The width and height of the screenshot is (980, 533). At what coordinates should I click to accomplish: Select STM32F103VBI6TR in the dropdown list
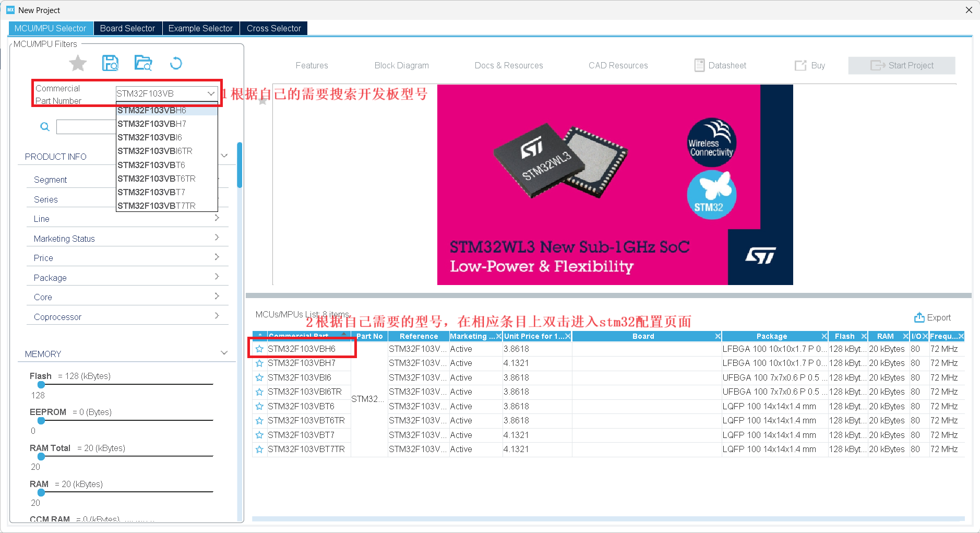tap(166, 151)
